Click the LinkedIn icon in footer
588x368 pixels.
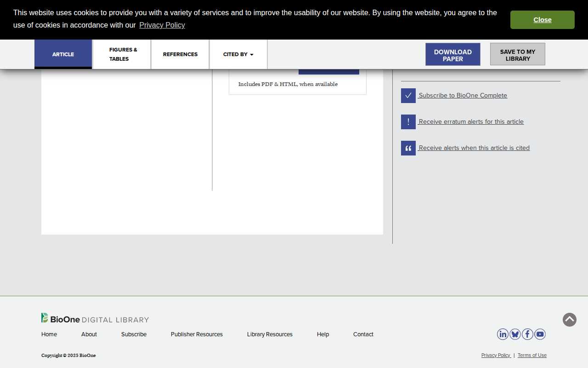(503, 334)
